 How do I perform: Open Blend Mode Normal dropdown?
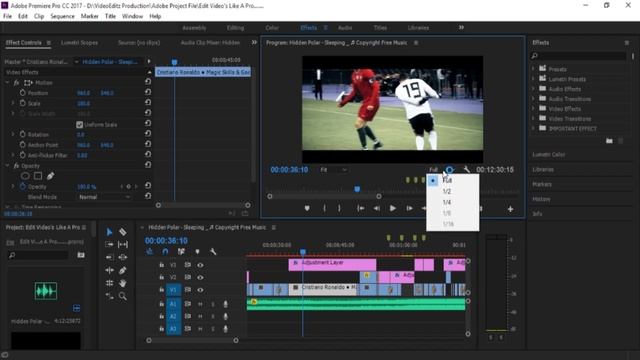[104, 197]
